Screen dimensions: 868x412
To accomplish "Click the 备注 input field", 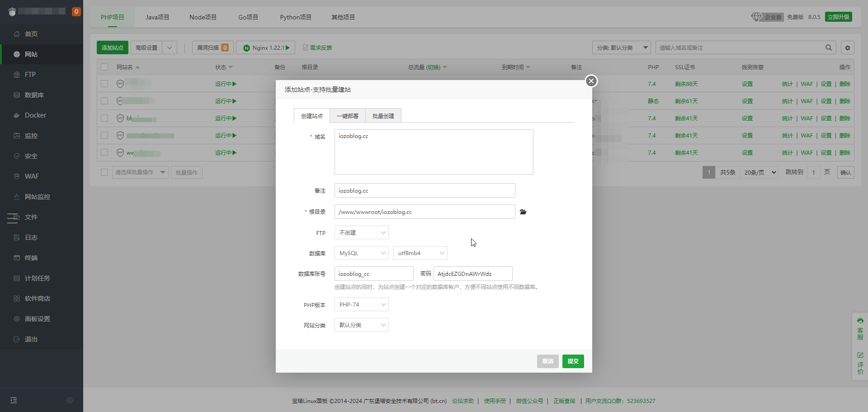I will tap(425, 191).
